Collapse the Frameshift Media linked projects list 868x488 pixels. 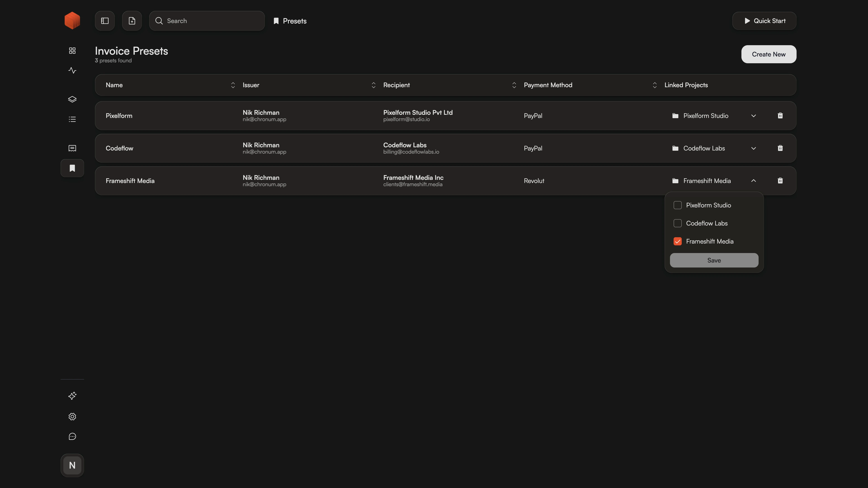pyautogui.click(x=754, y=181)
